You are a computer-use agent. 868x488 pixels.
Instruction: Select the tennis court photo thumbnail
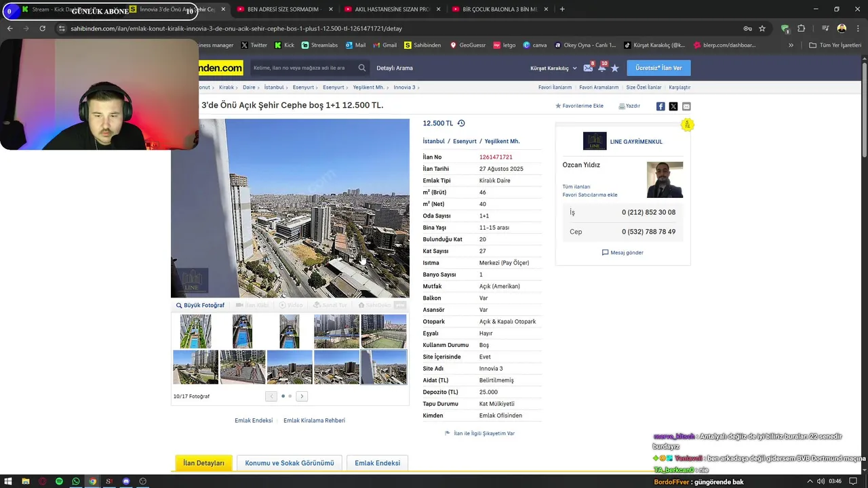pos(384,331)
